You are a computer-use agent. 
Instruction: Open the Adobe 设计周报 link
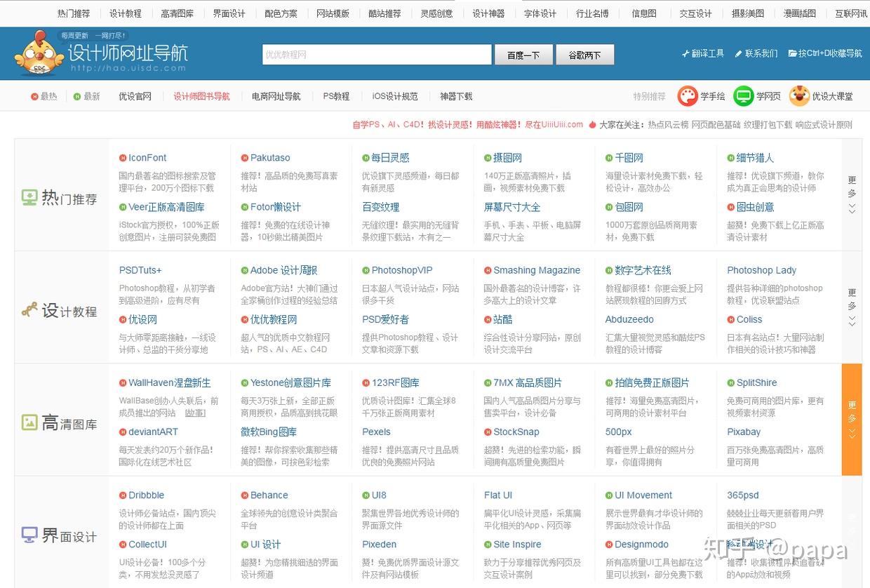pyautogui.click(x=284, y=270)
